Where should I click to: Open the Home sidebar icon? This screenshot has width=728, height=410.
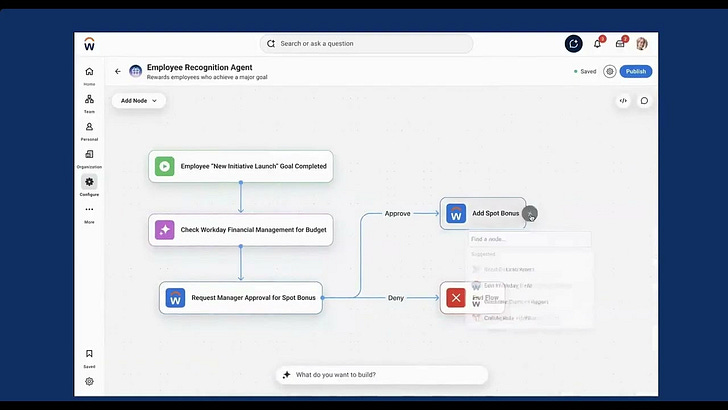(89, 72)
